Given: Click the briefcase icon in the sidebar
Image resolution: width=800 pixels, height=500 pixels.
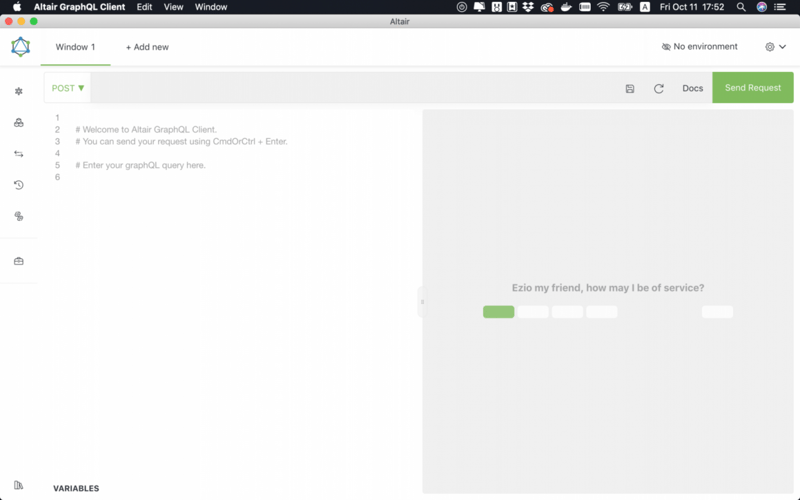Looking at the screenshot, I should click(x=18, y=261).
